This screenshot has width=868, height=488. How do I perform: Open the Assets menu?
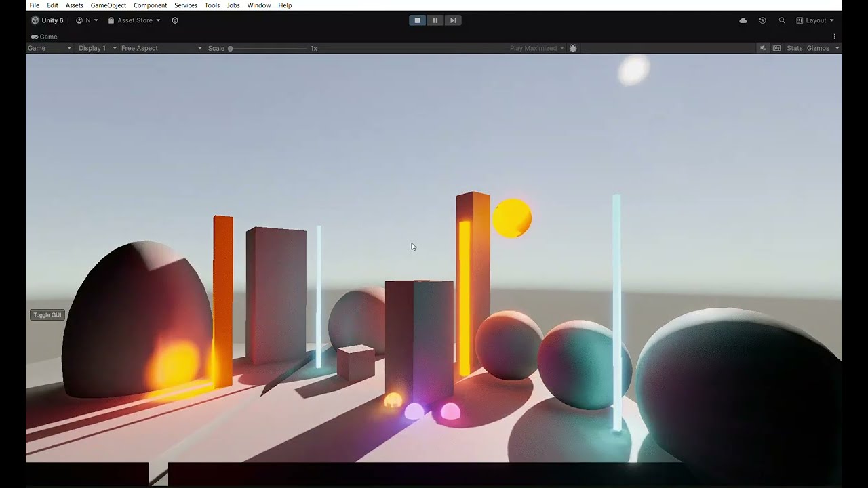pos(75,5)
